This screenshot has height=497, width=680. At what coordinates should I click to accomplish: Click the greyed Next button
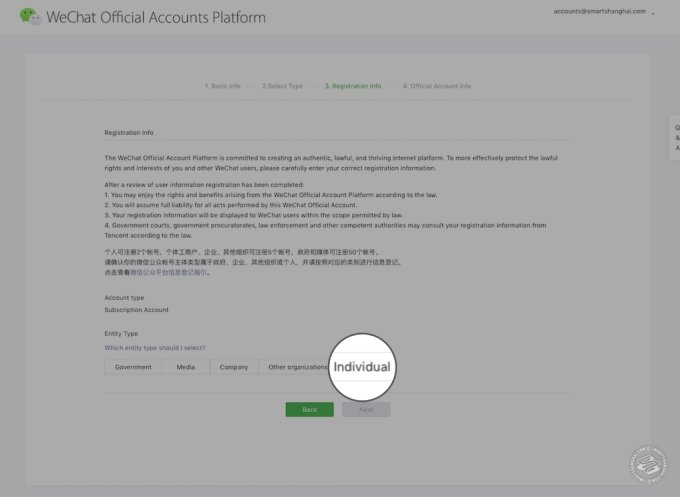click(366, 409)
